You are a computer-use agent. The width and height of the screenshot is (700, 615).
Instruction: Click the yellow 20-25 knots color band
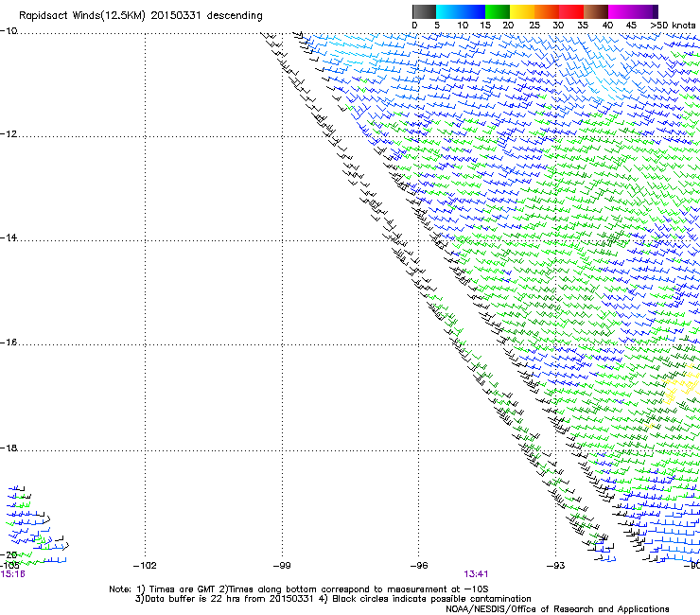522,11
